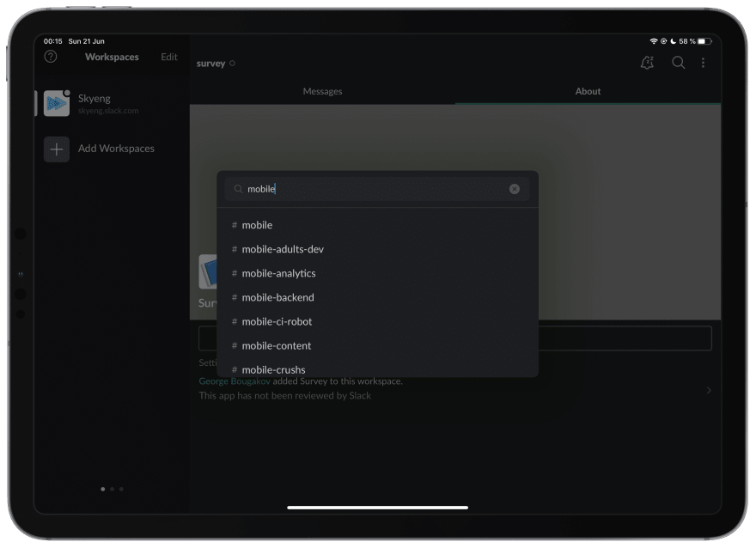Clear the mobile search text
756x548 pixels.
515,189
